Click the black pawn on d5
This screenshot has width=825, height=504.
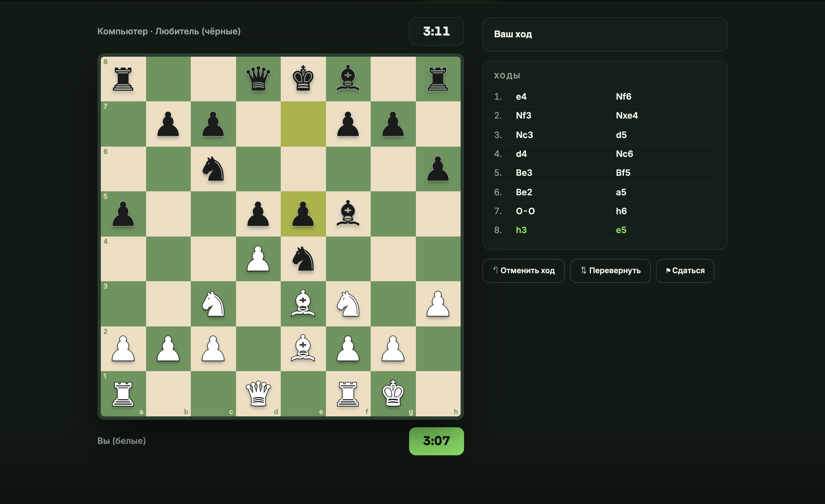tap(258, 214)
